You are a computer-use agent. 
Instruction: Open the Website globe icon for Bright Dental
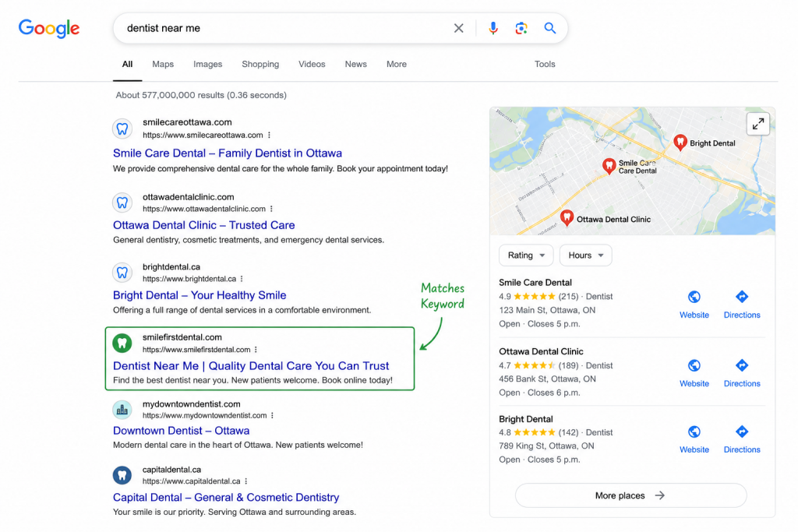694,432
